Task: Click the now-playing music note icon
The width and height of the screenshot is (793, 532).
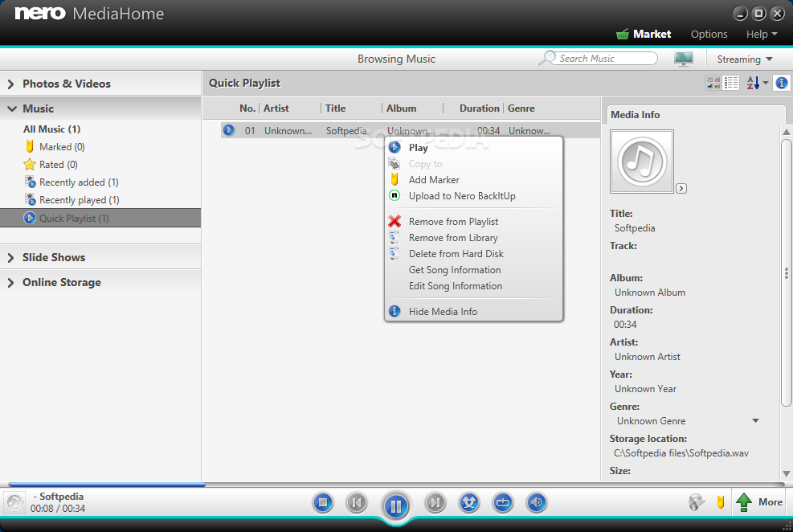Action: [14, 502]
